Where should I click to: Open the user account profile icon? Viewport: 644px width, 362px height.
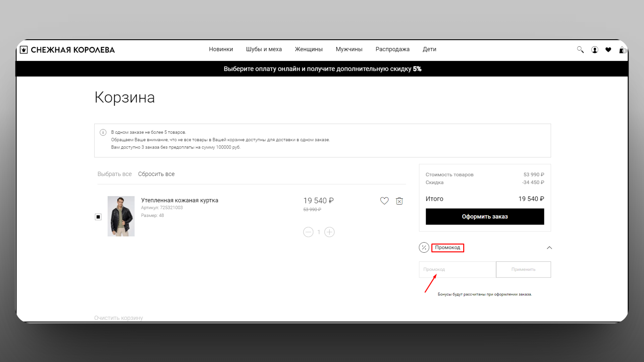(x=594, y=50)
